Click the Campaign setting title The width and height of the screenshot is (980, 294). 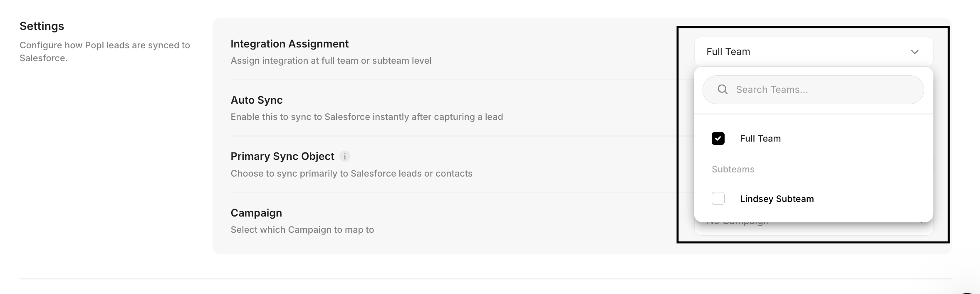[x=256, y=213]
